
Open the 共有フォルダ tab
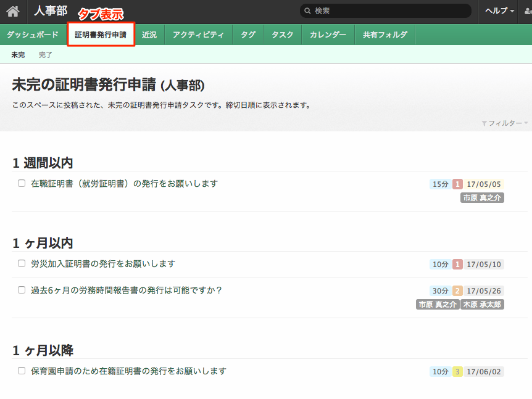[384, 35]
